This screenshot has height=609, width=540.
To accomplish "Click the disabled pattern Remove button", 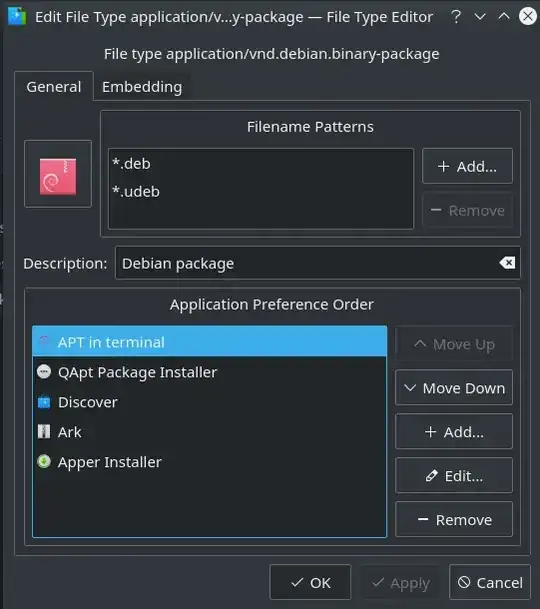I will click(467, 211).
